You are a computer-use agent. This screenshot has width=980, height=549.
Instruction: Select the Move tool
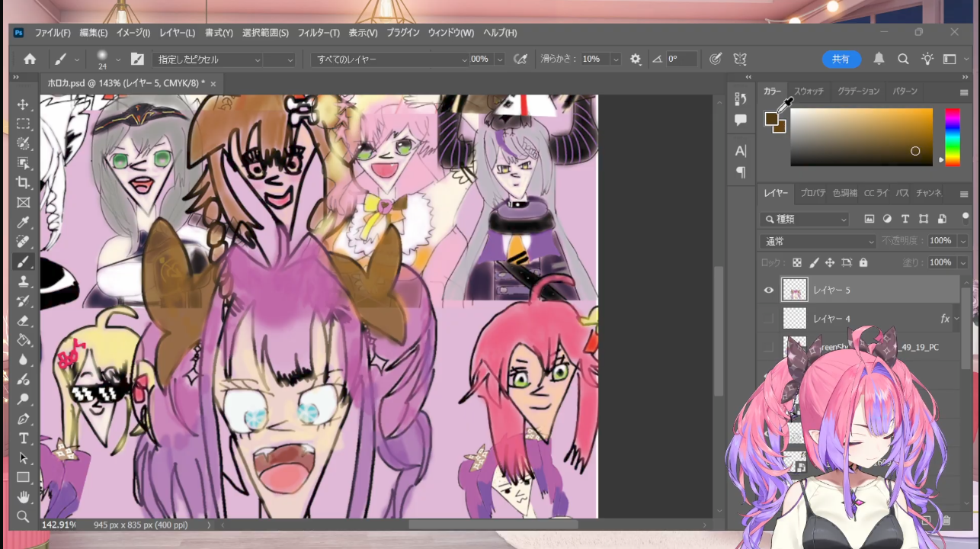[x=24, y=104]
